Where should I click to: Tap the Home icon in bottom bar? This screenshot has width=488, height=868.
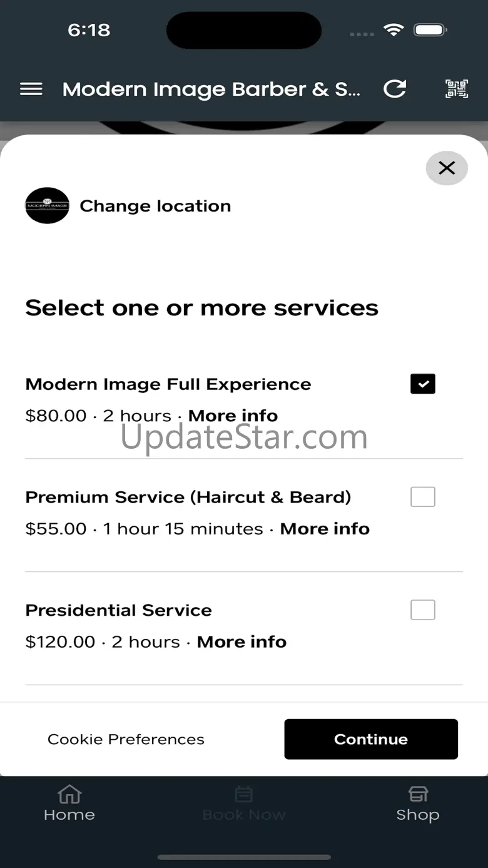coord(69,795)
